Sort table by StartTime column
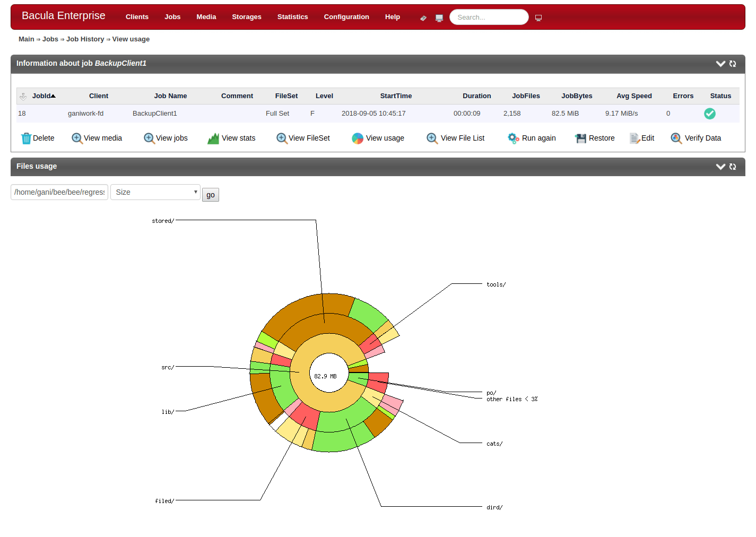Screen dimensions: 756x537 [x=396, y=96]
